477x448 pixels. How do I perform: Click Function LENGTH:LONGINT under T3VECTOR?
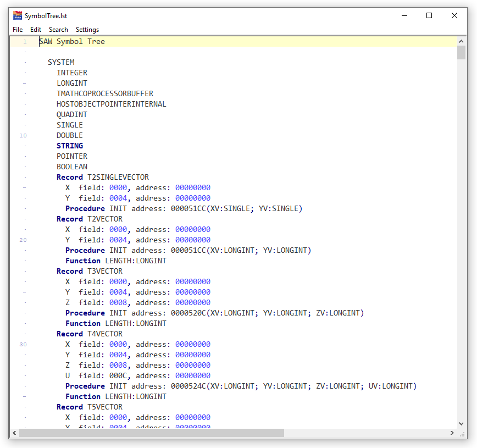point(116,324)
